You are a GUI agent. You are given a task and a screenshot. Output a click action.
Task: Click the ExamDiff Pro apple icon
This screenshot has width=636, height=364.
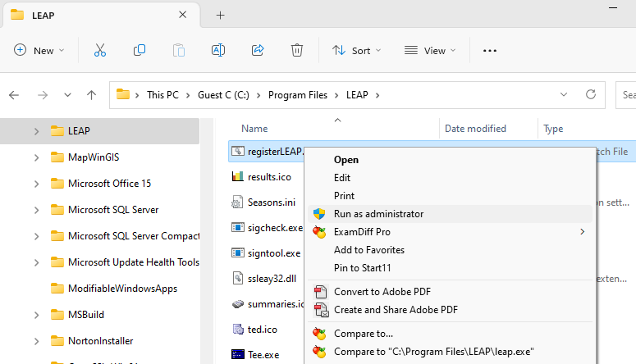319,232
